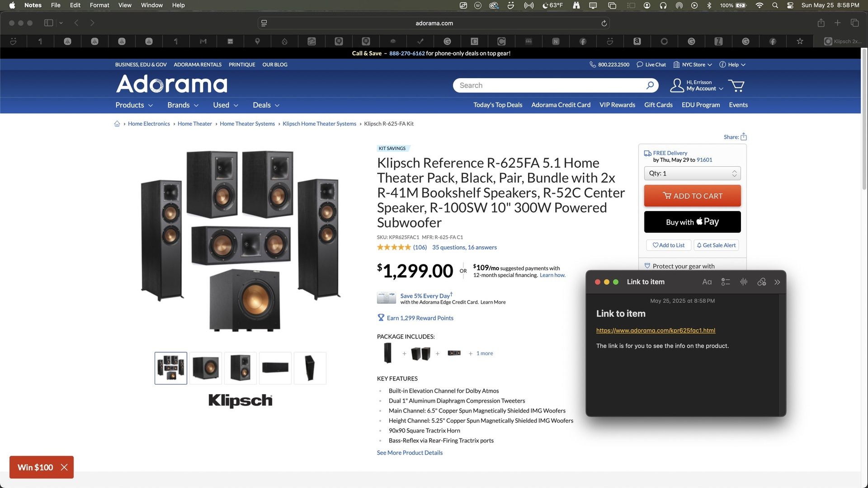Go back with Safari's back arrow
The image size is (868, 488).
[76, 23]
